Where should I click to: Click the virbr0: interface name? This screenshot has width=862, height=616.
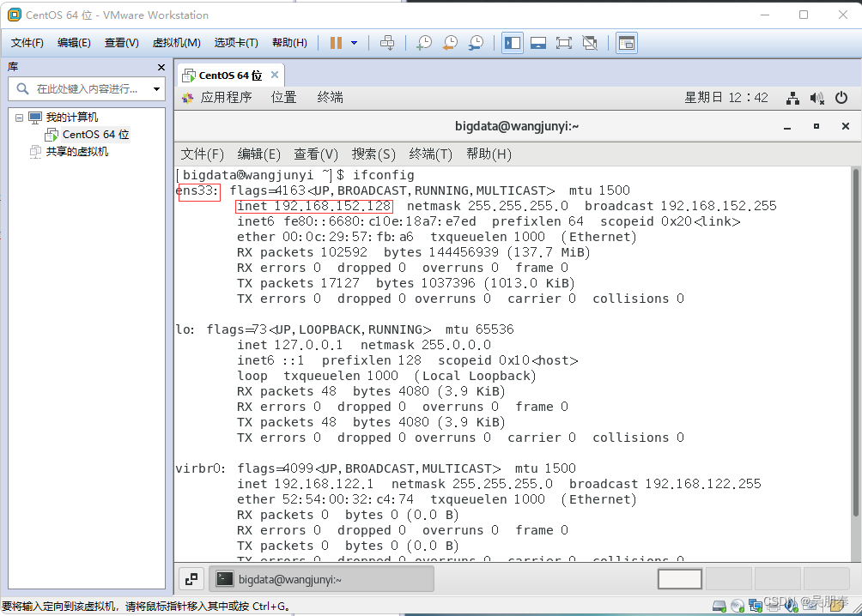(x=200, y=468)
